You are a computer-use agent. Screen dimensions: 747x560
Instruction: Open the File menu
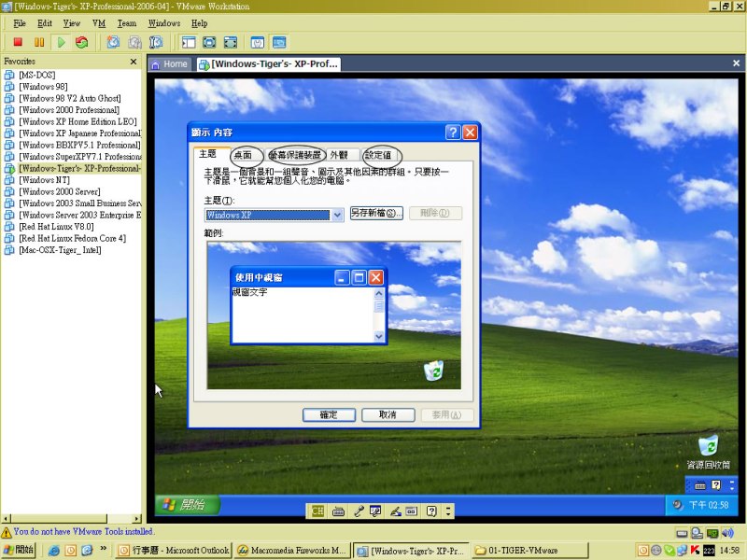pyautogui.click(x=20, y=22)
